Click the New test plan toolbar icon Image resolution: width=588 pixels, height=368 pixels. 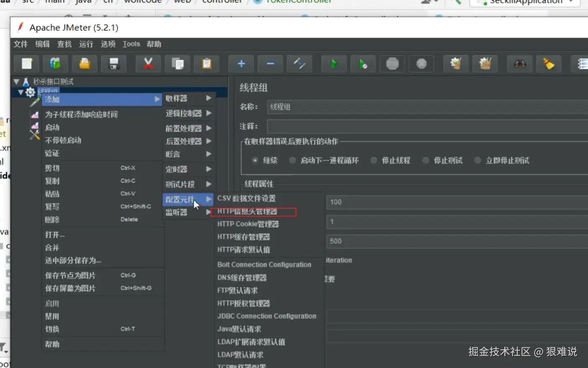(x=27, y=64)
